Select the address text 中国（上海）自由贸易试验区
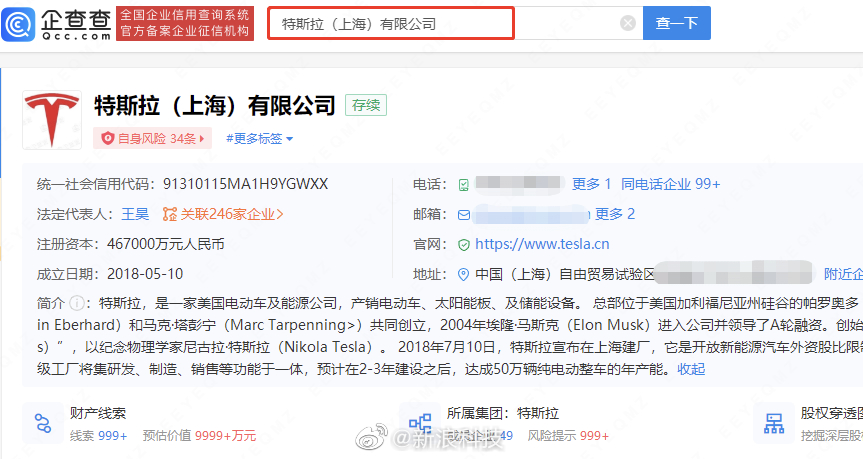Image resolution: width=863 pixels, height=459 pixels. pyautogui.click(x=565, y=274)
